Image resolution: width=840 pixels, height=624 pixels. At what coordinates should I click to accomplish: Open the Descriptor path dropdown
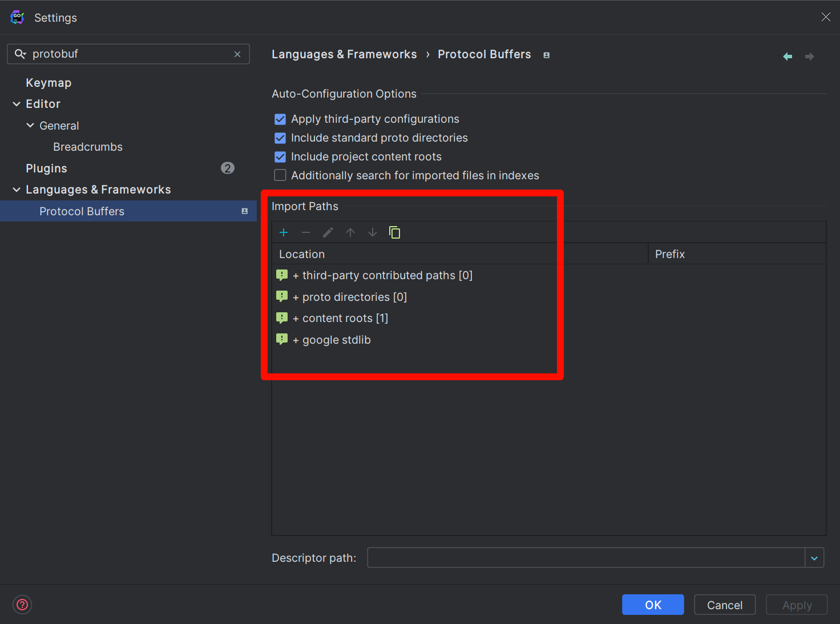point(814,558)
